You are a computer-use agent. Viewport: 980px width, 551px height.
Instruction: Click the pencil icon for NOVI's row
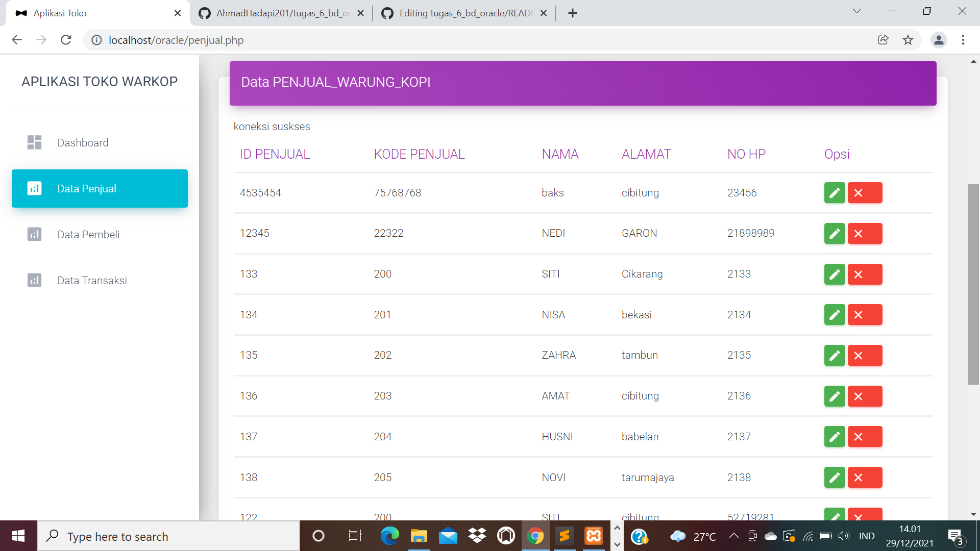coord(835,477)
